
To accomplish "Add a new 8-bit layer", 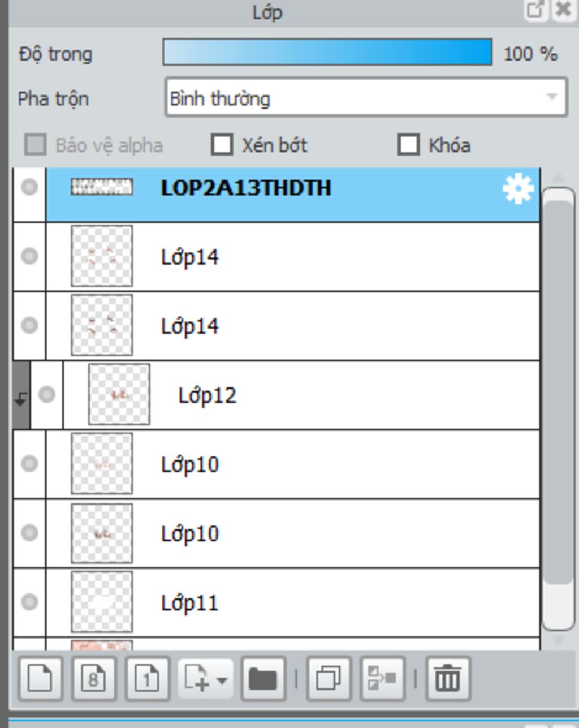I will pos(94,677).
